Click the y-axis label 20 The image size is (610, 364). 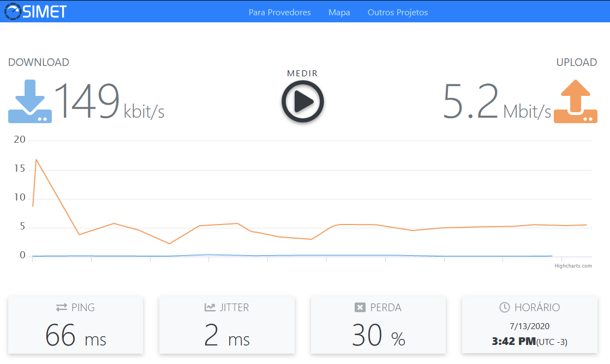tap(20, 139)
